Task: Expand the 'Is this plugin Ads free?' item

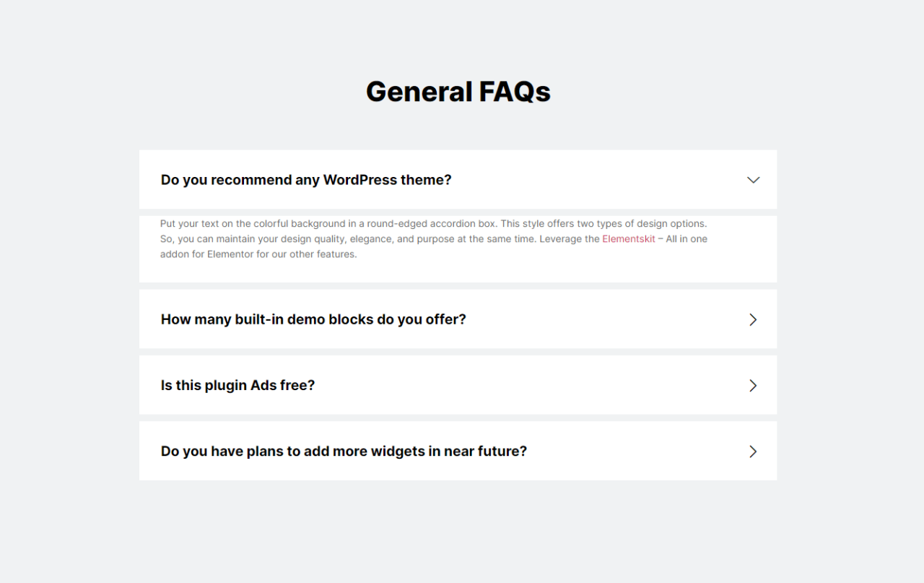Action: [237, 386]
